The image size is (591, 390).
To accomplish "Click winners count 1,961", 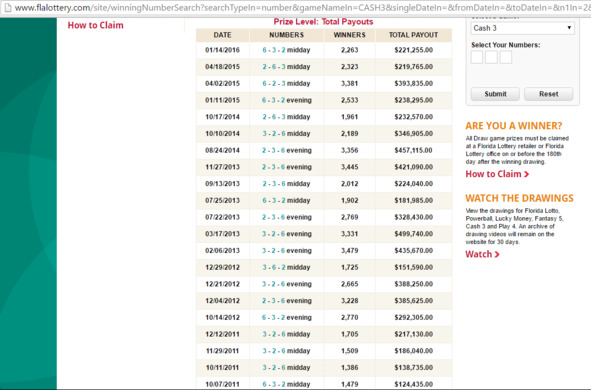I will [349, 117].
